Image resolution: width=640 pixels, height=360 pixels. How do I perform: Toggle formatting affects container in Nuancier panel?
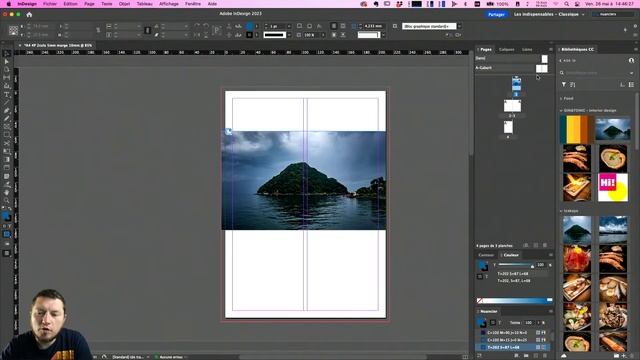(x=493, y=322)
